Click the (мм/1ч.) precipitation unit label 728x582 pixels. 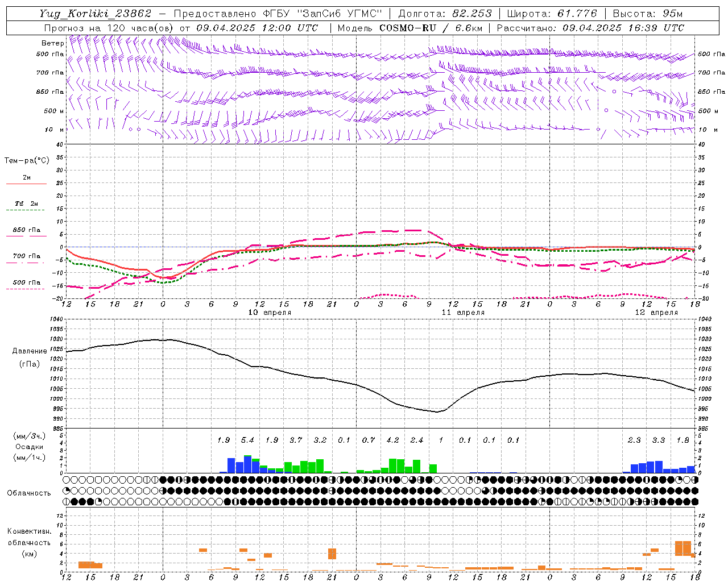[x=30, y=458]
